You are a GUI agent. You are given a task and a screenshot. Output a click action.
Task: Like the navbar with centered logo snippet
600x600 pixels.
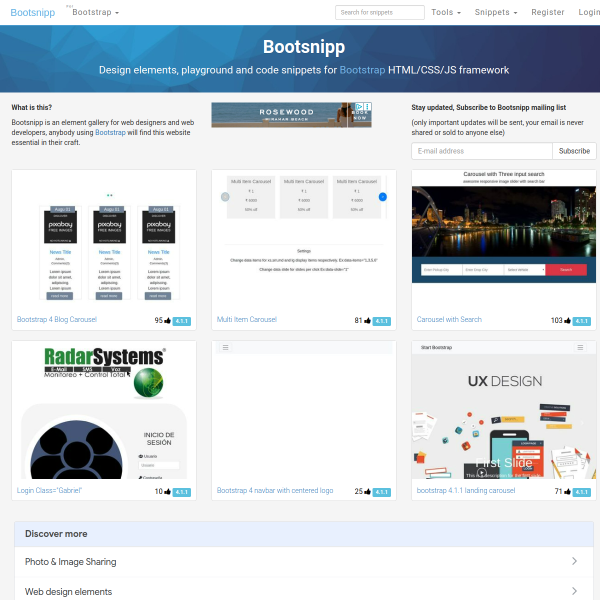click(368, 492)
